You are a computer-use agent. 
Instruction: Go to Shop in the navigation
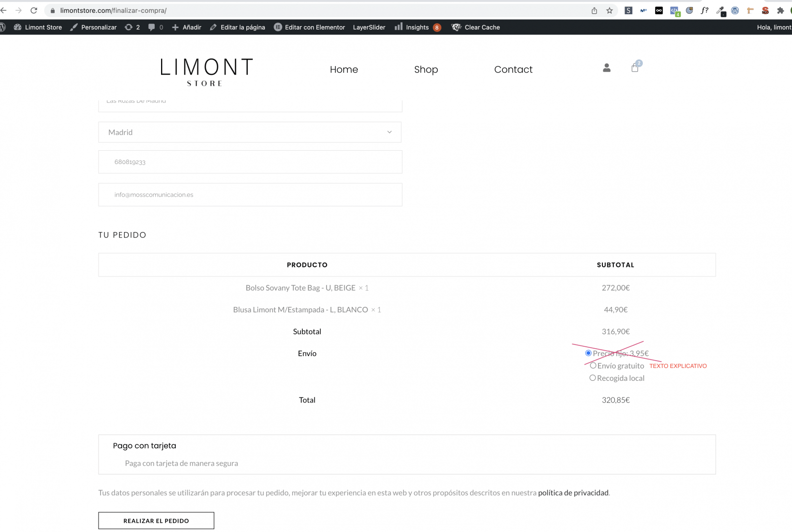point(426,69)
